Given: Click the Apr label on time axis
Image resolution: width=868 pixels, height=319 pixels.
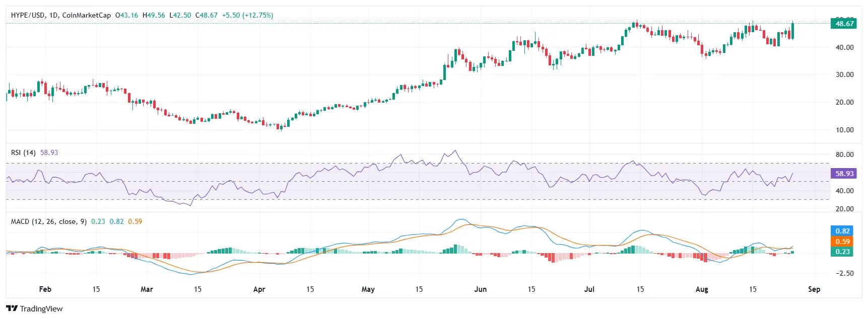Looking at the screenshot, I should tap(259, 289).
